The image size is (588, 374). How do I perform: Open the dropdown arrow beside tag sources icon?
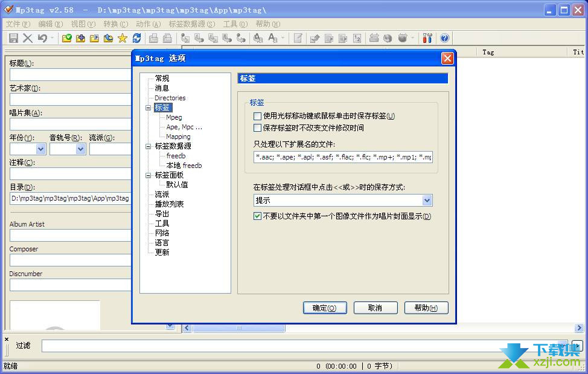[x=412, y=38]
